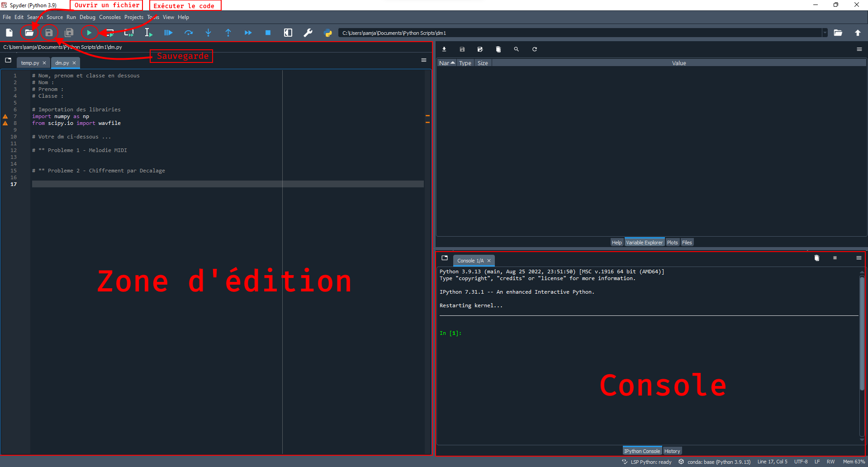Run the current cell

coord(109,33)
